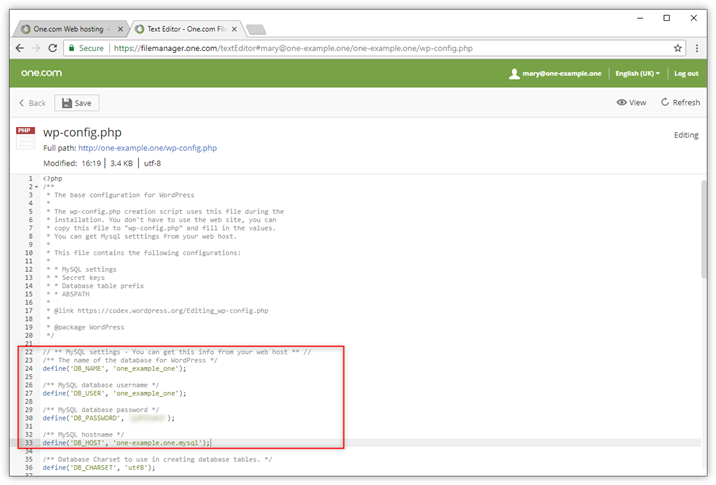Click the PHP file type icon
Screen dimensions: 716x485
25,138
